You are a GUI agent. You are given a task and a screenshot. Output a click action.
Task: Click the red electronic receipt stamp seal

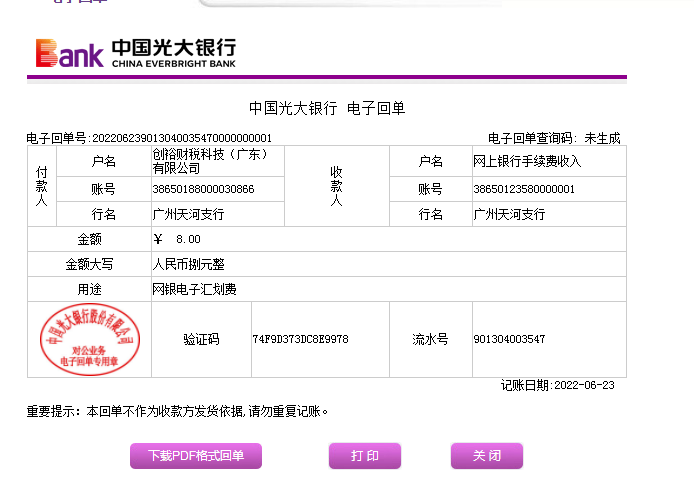(89, 339)
